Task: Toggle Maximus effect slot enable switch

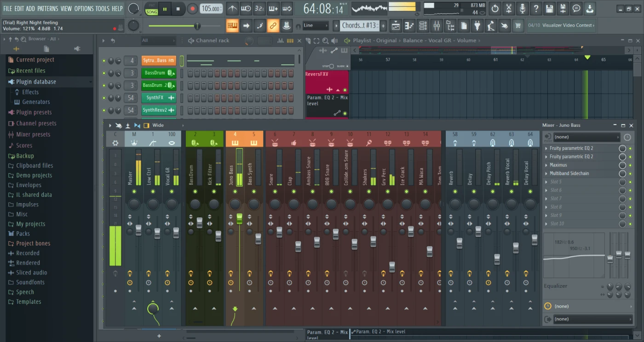Action: 622,165
